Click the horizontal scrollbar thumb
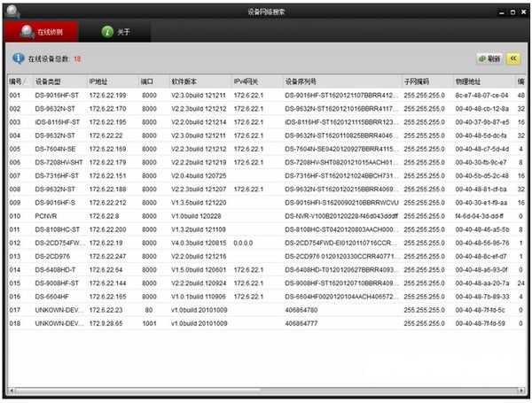Screen dimensions: 532x403 tap(137, 391)
